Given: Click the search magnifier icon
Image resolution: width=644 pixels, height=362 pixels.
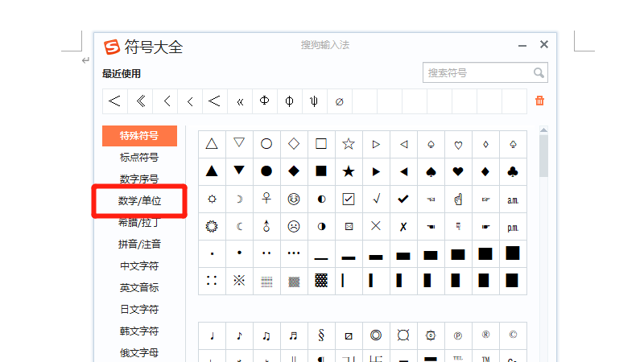Looking at the screenshot, I should click(539, 73).
